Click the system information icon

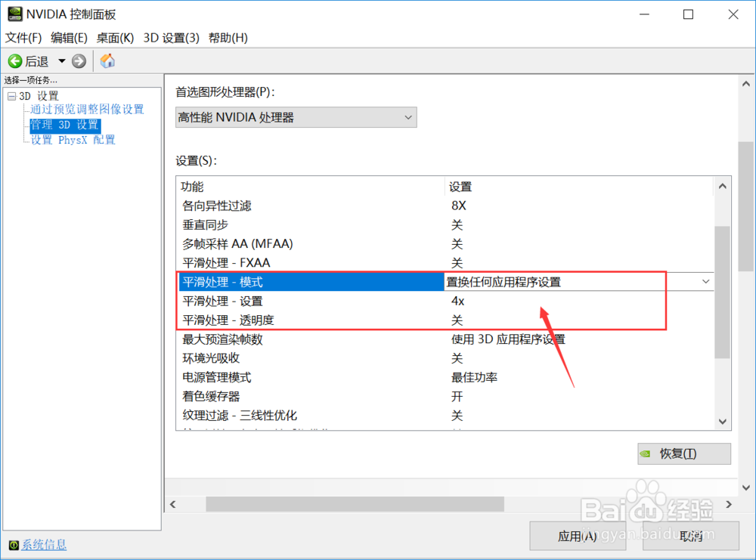click(x=14, y=545)
